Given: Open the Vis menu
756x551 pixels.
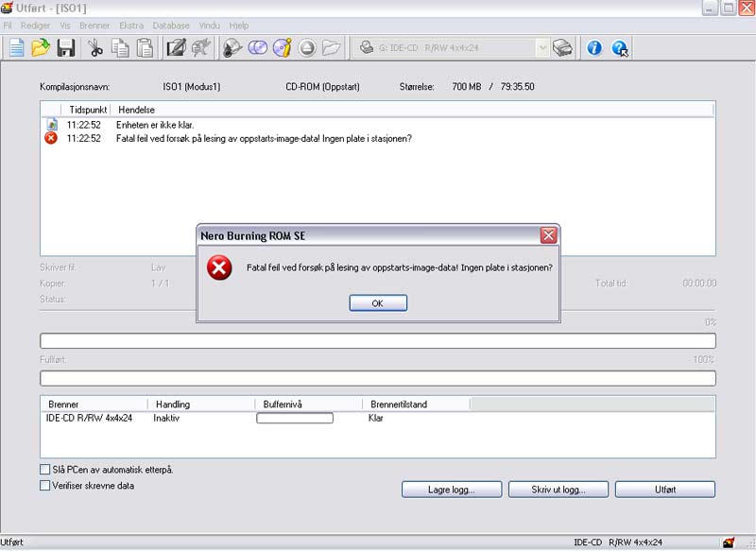Looking at the screenshot, I should tap(65, 26).
